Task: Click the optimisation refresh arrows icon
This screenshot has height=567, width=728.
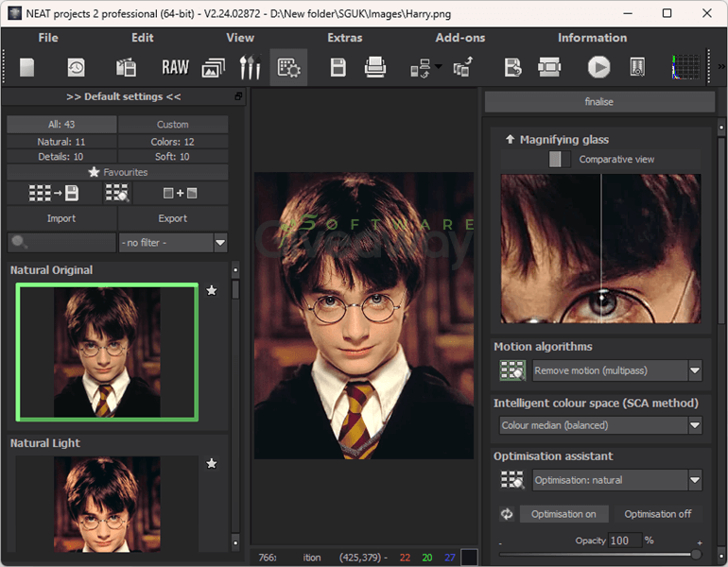Action: pos(507,514)
